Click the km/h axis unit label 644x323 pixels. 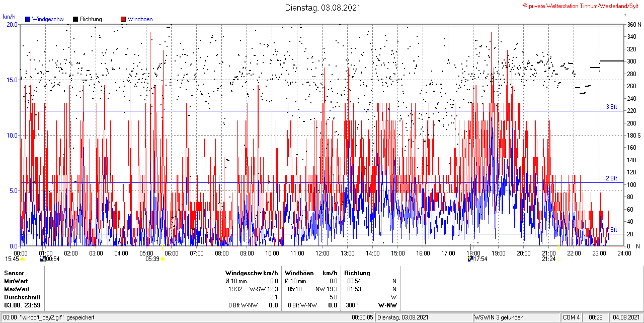point(9,16)
